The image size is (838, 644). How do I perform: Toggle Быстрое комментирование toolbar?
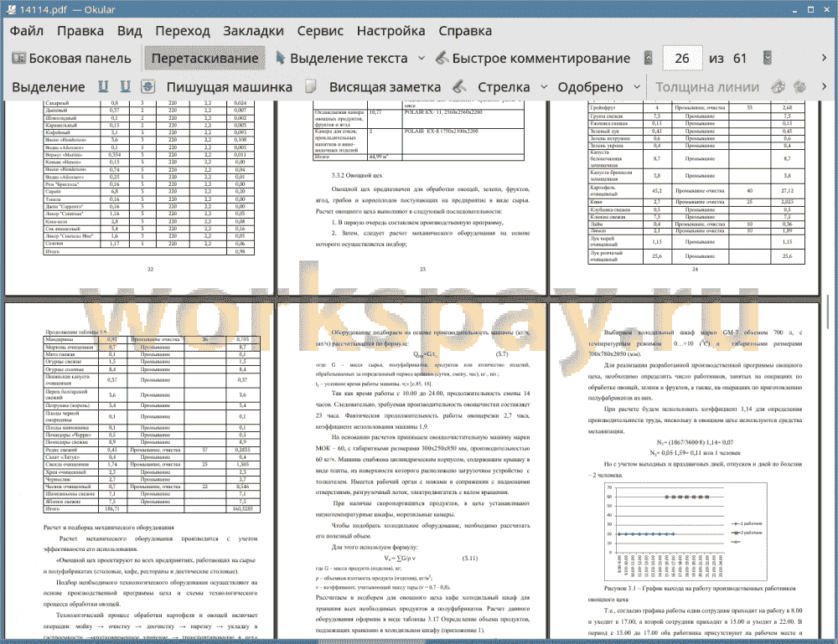(x=533, y=59)
